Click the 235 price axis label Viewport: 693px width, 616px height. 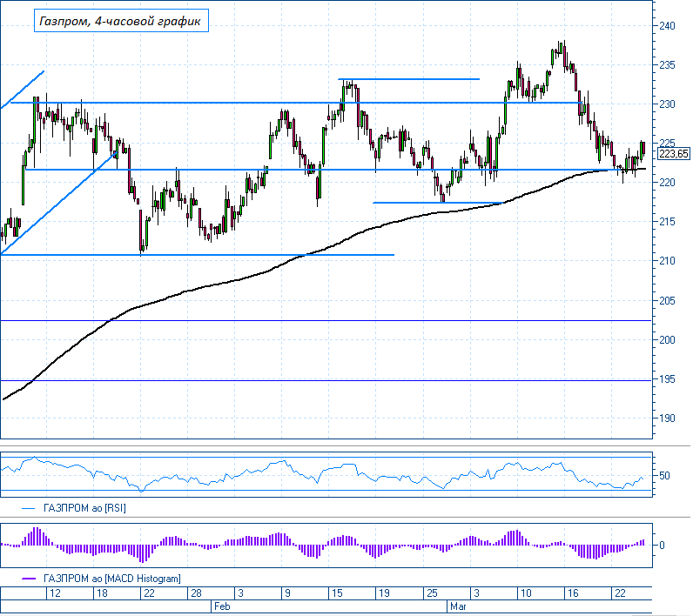[x=668, y=65]
